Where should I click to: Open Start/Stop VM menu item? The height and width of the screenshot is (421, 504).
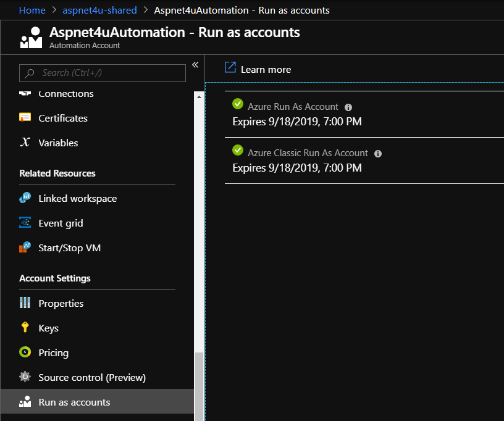[98, 248]
